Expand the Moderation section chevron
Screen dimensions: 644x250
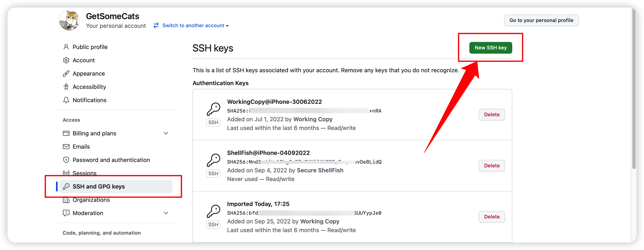coord(166,213)
